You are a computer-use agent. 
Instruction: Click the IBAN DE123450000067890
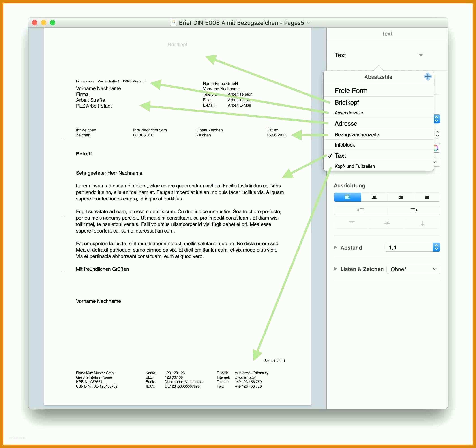182,386
